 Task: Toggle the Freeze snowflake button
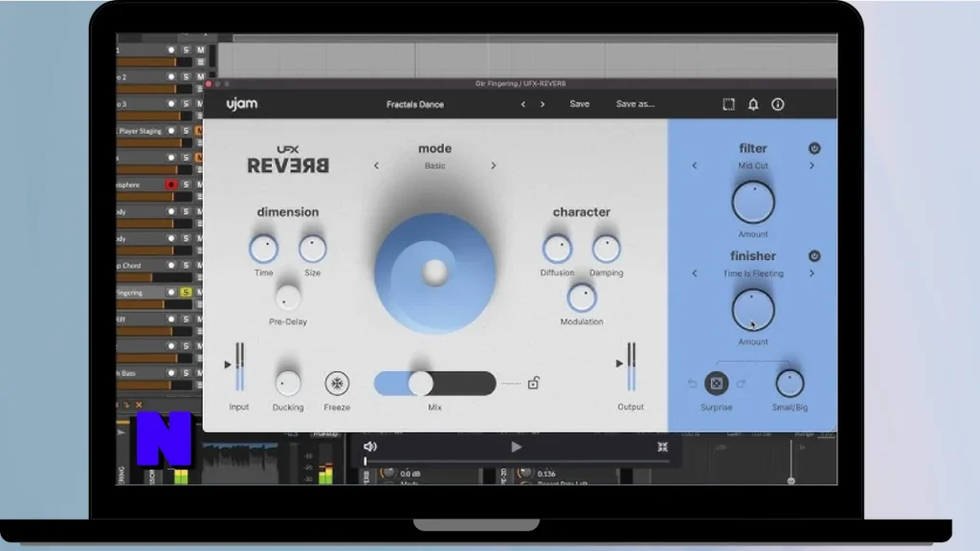[337, 383]
